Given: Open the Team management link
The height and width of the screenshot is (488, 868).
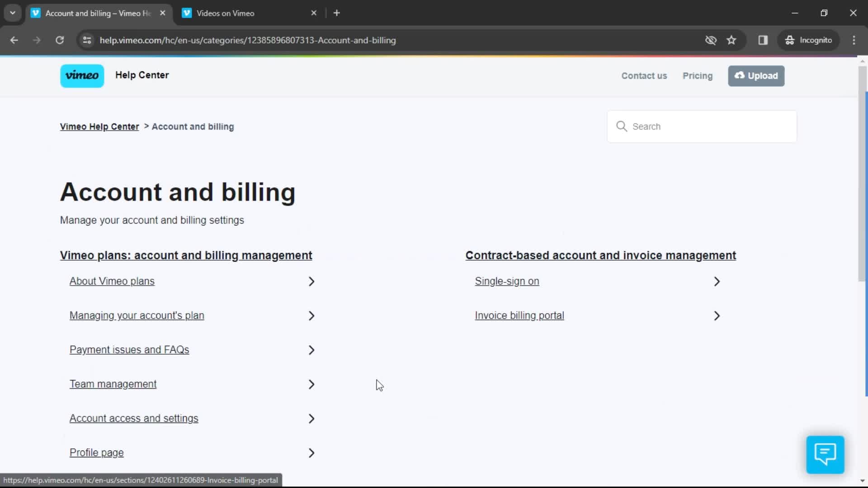Looking at the screenshot, I should click(x=113, y=384).
